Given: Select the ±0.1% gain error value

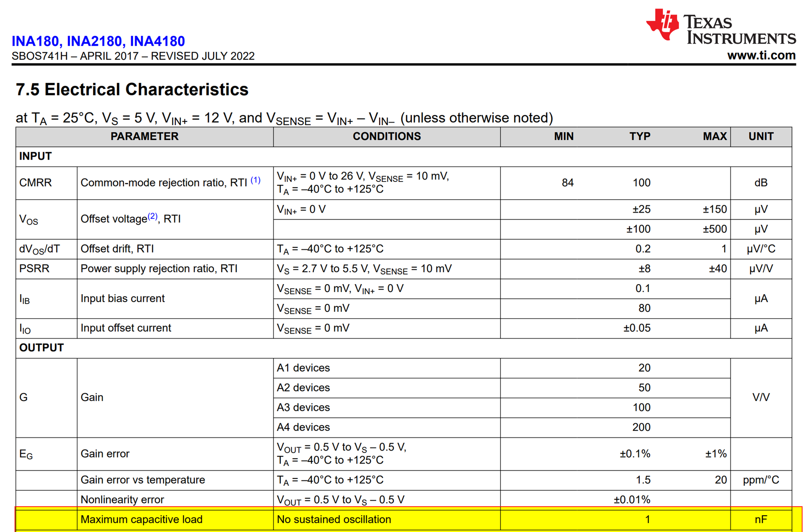Looking at the screenshot, I should [x=635, y=454].
